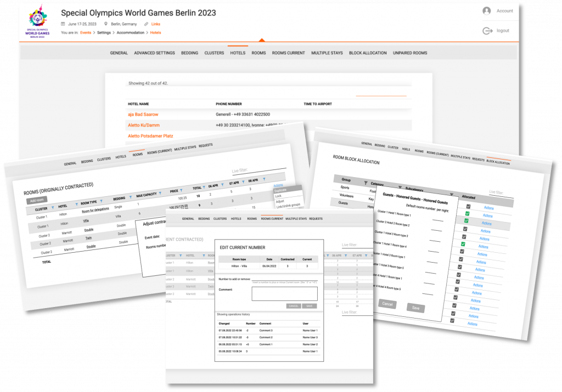
Task: Choose Link/Unlink groups in the Actions menu
Action: click(288, 206)
